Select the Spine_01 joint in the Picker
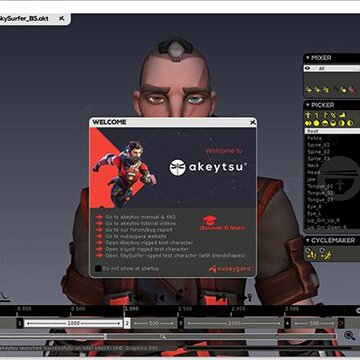Image resolution: width=360 pixels, height=360 pixels. click(319, 145)
